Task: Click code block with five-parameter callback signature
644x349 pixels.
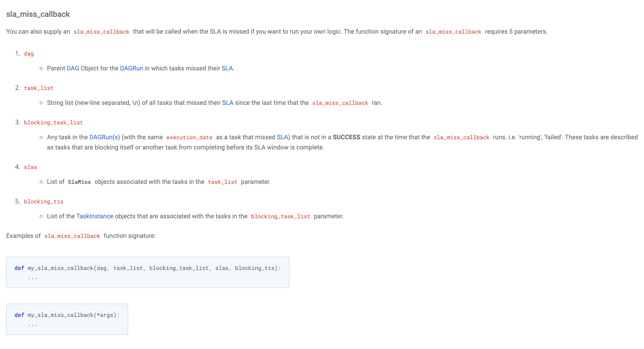Action: tap(148, 272)
